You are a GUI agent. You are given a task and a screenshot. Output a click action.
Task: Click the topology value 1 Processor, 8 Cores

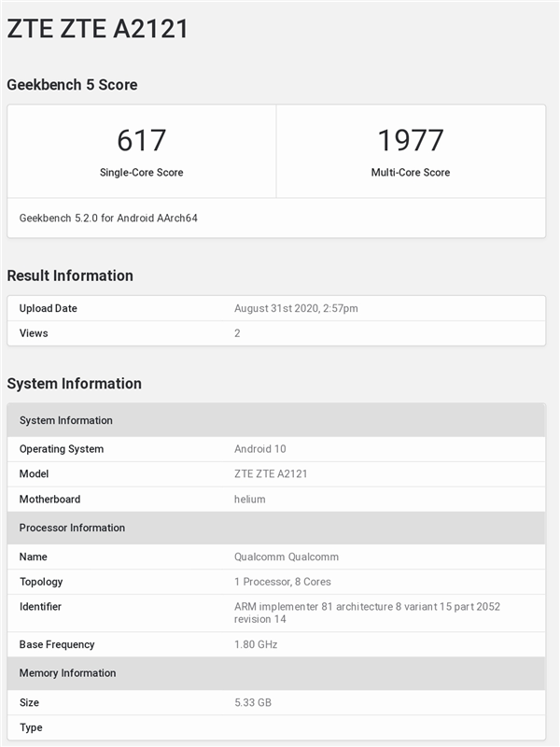pos(283,582)
